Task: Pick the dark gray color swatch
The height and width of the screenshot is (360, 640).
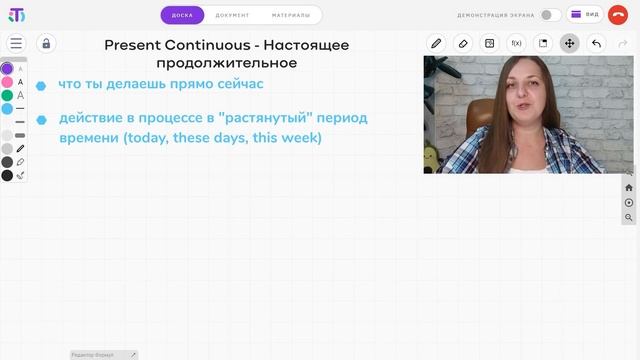Action: 7,162
